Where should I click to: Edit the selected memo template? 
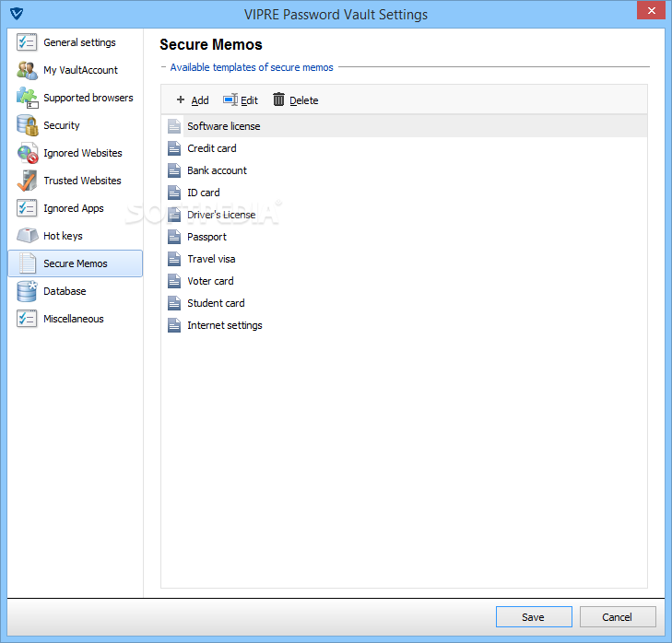[x=241, y=100]
